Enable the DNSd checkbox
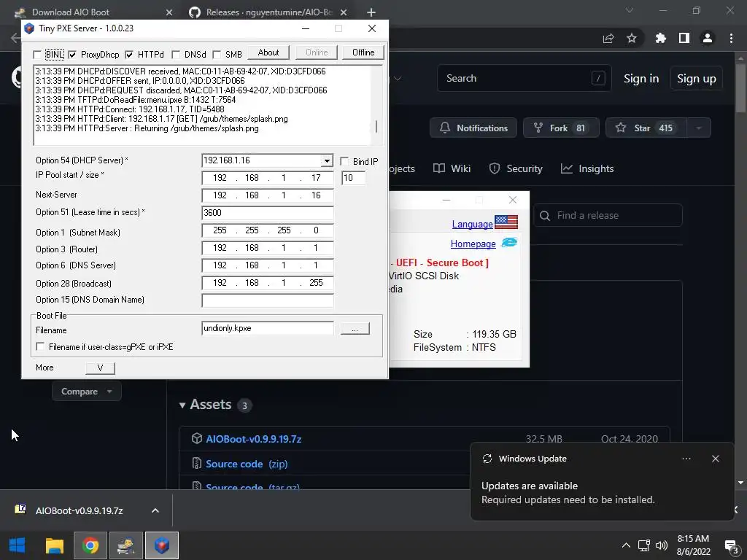Screen dimensions: 747x560 (176, 55)
